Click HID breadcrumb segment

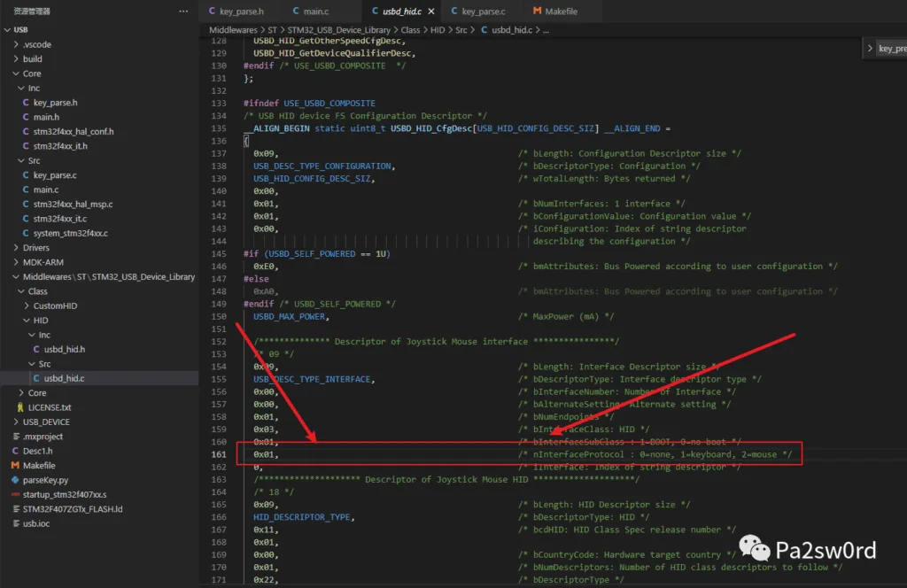point(438,29)
